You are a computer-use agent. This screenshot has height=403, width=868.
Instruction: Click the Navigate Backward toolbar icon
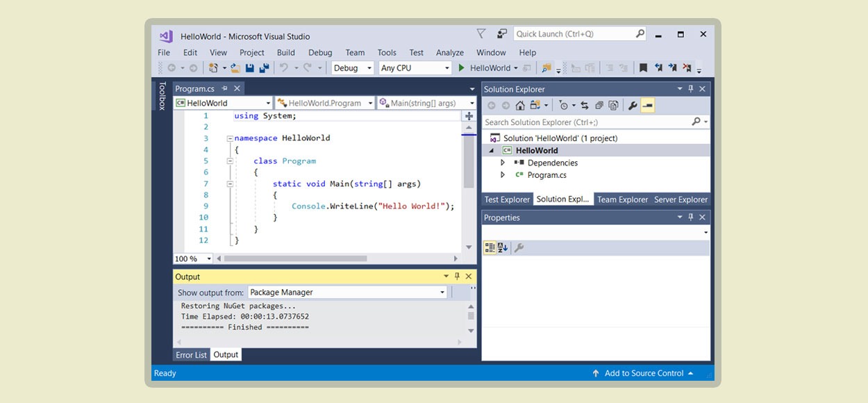[x=171, y=68]
